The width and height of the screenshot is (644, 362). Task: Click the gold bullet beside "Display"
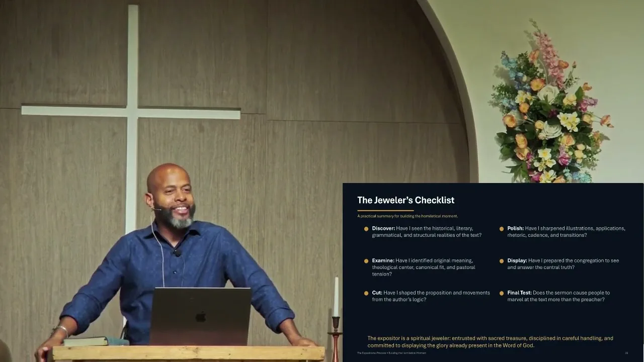pyautogui.click(x=502, y=261)
